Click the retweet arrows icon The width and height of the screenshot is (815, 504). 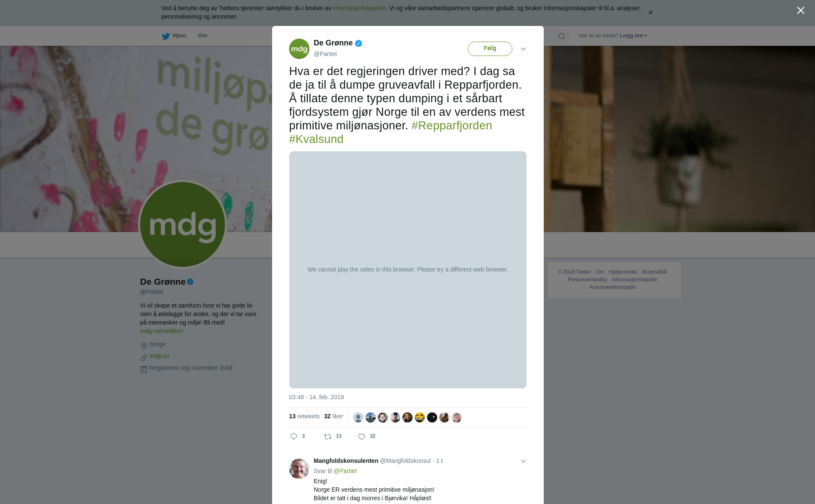pyautogui.click(x=328, y=437)
